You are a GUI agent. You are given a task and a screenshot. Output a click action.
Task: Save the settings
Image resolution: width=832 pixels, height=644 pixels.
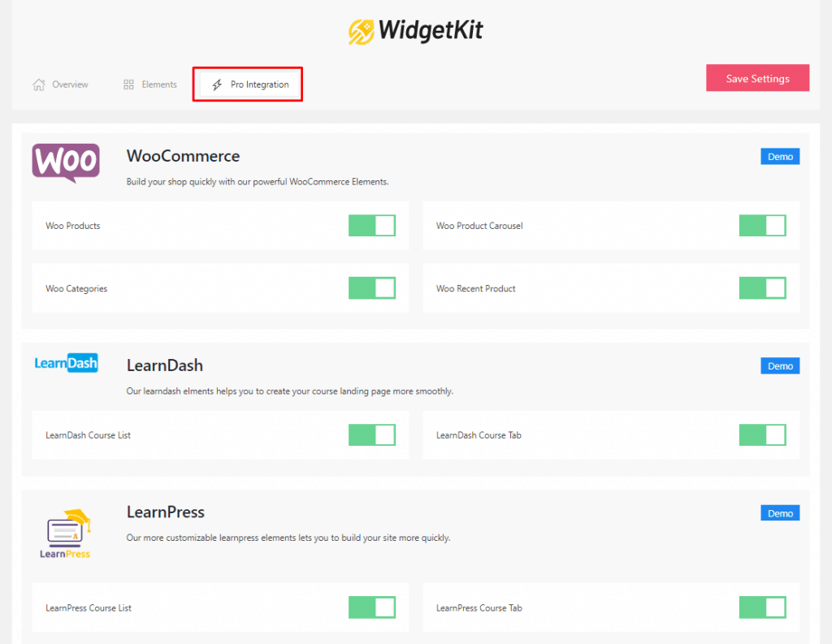(x=757, y=78)
